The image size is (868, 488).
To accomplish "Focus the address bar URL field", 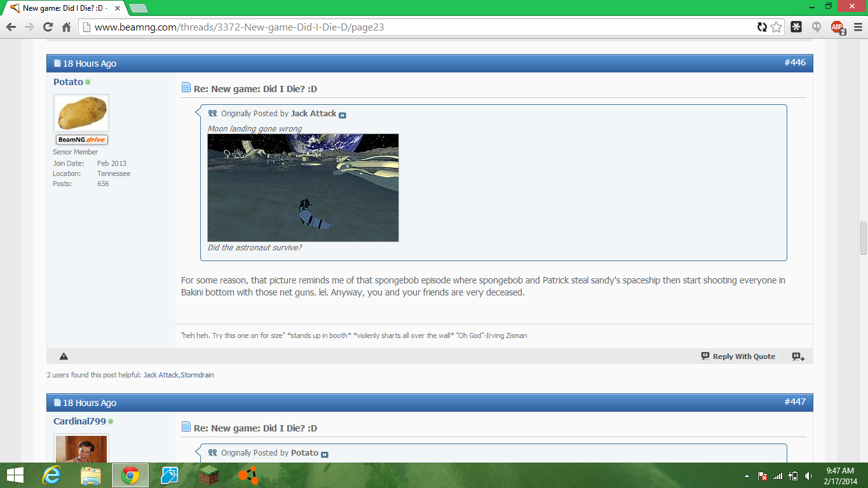I will click(x=419, y=27).
